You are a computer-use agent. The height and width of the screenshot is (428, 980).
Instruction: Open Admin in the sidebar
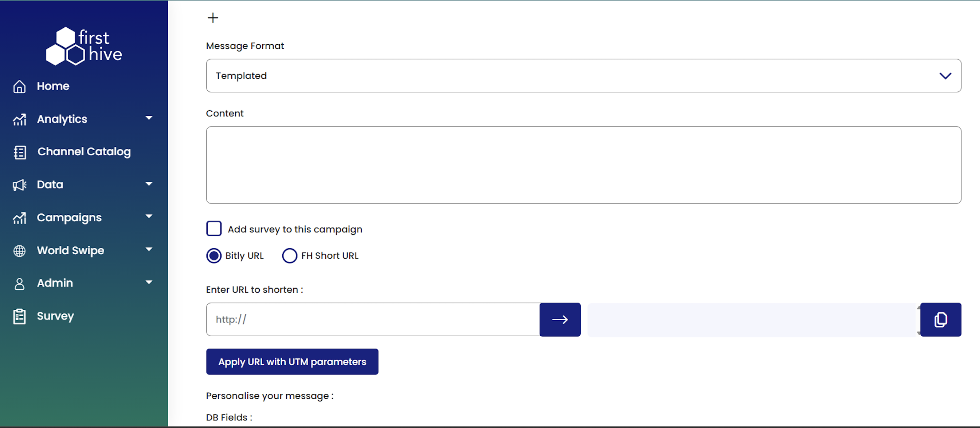55,283
